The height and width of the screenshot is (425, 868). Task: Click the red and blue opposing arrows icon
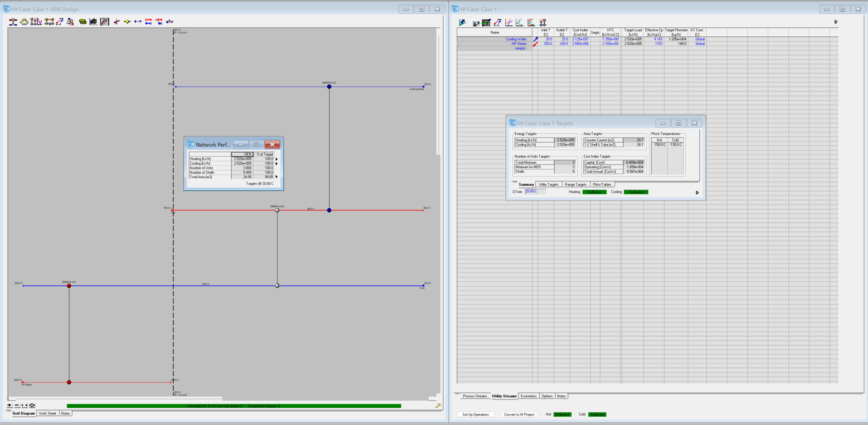tap(148, 22)
